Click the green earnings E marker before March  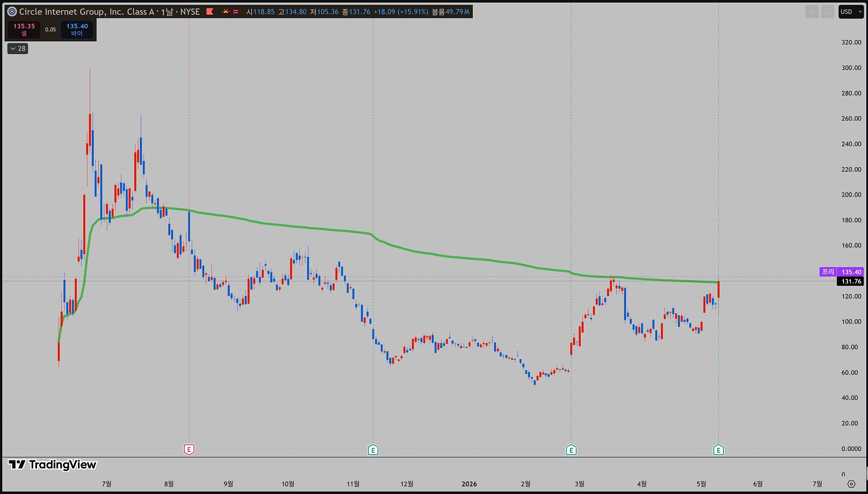pos(571,450)
